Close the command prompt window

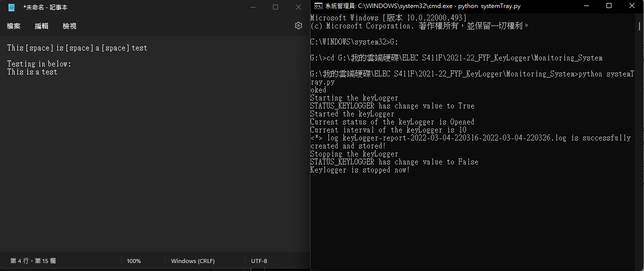(632, 5)
